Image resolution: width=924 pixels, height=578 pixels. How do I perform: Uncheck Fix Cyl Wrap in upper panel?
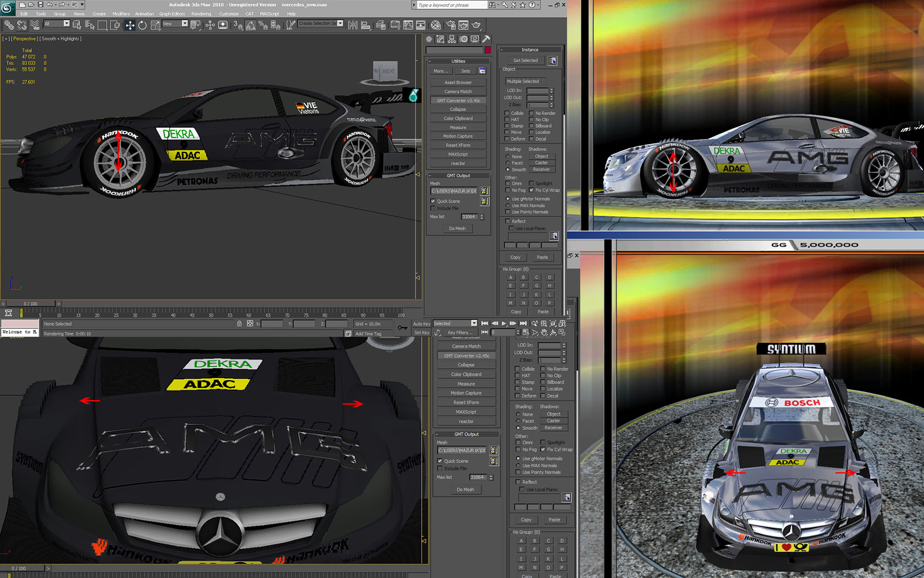click(x=531, y=190)
